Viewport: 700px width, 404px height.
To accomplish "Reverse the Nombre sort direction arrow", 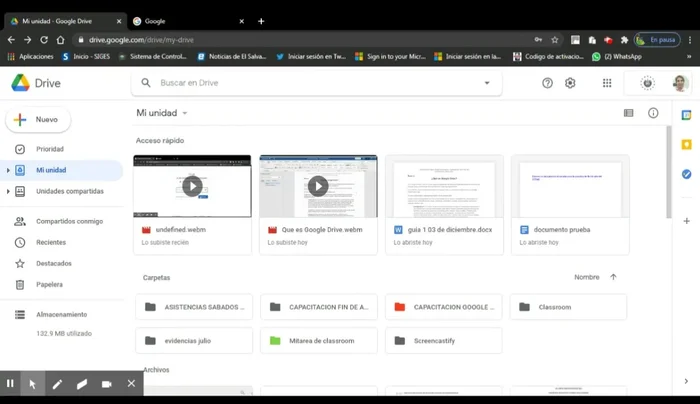I will (x=613, y=277).
